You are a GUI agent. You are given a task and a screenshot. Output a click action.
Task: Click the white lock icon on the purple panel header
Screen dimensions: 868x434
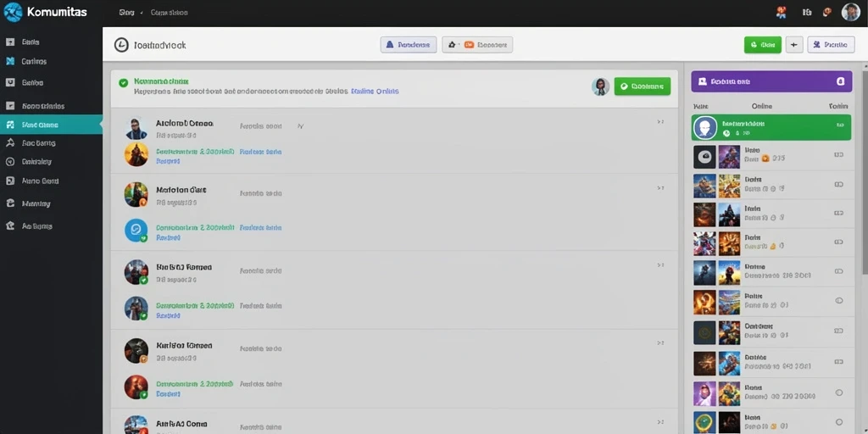tap(840, 81)
